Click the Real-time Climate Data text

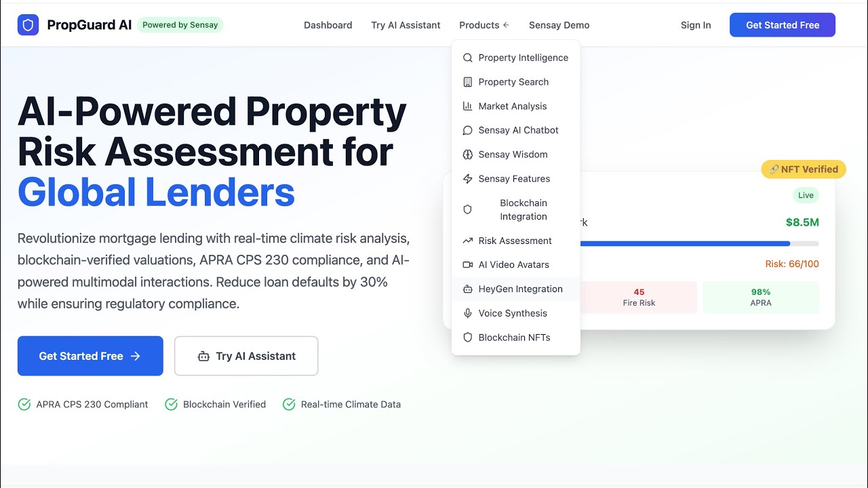pos(351,405)
